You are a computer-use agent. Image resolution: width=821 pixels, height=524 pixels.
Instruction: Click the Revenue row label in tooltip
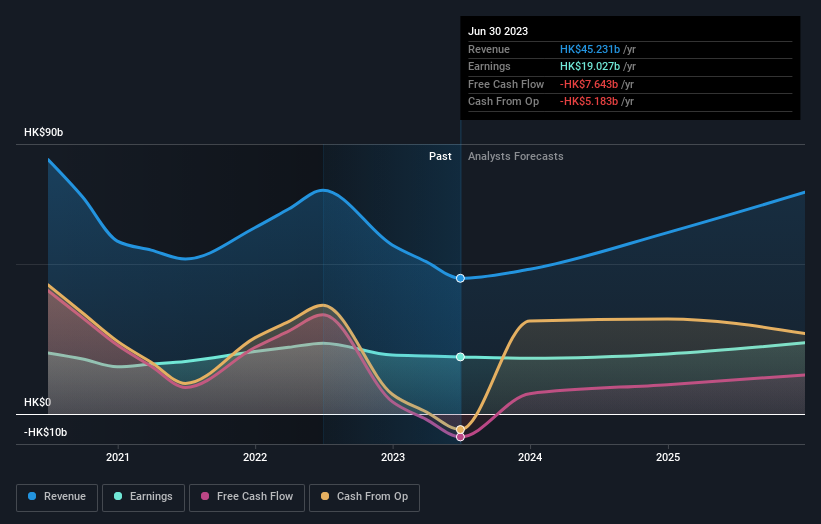point(489,49)
